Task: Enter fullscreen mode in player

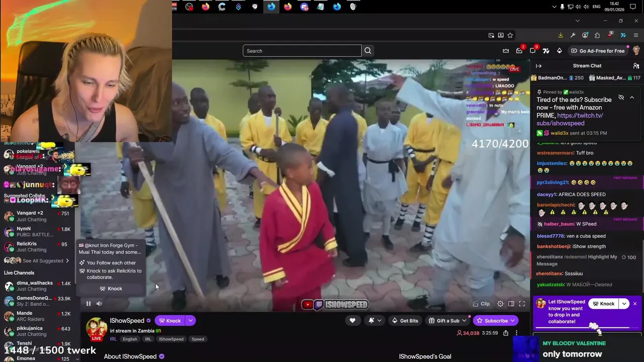Action: pos(522,304)
